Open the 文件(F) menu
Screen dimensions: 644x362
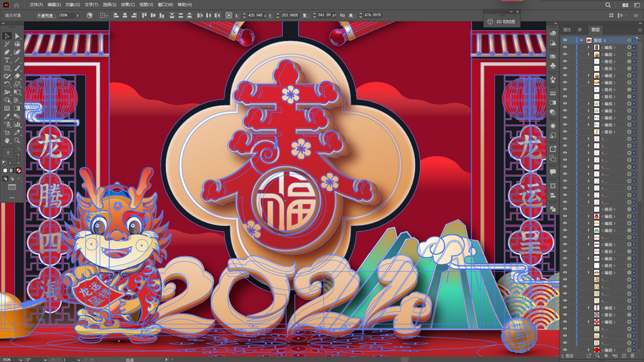(x=36, y=5)
